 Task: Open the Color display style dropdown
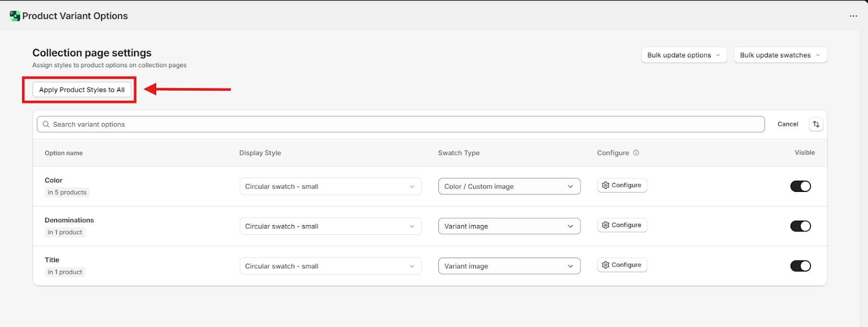[x=330, y=187]
